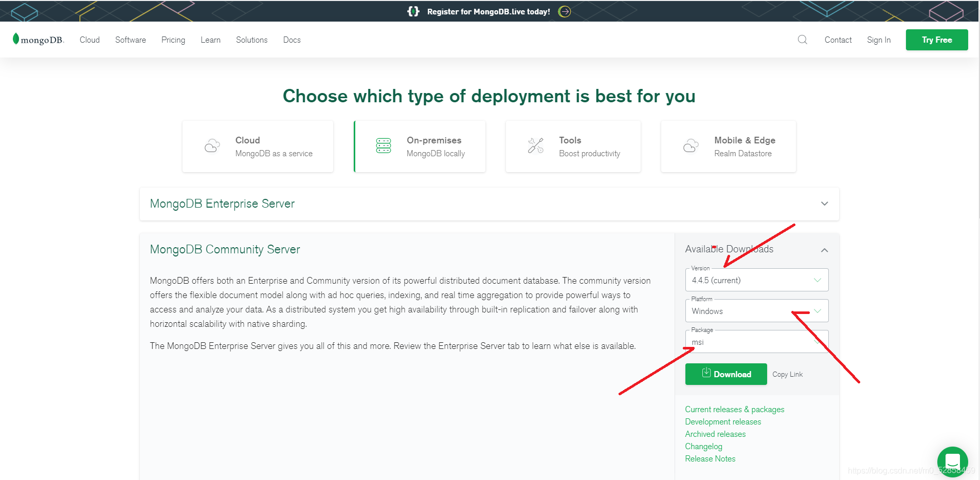
Task: Open the Learn menu
Action: click(210, 40)
